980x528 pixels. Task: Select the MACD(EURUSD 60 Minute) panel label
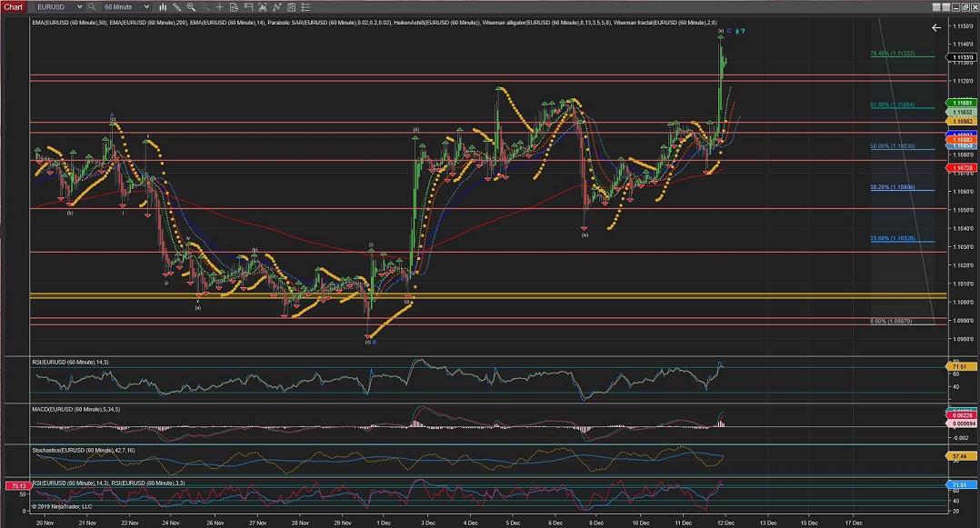tap(76, 409)
